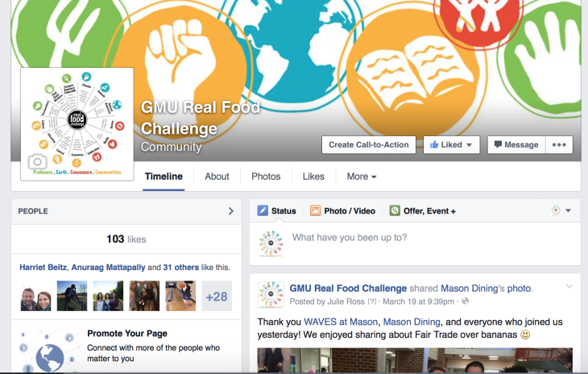Click the Message button
588x374 pixels.
tap(516, 145)
